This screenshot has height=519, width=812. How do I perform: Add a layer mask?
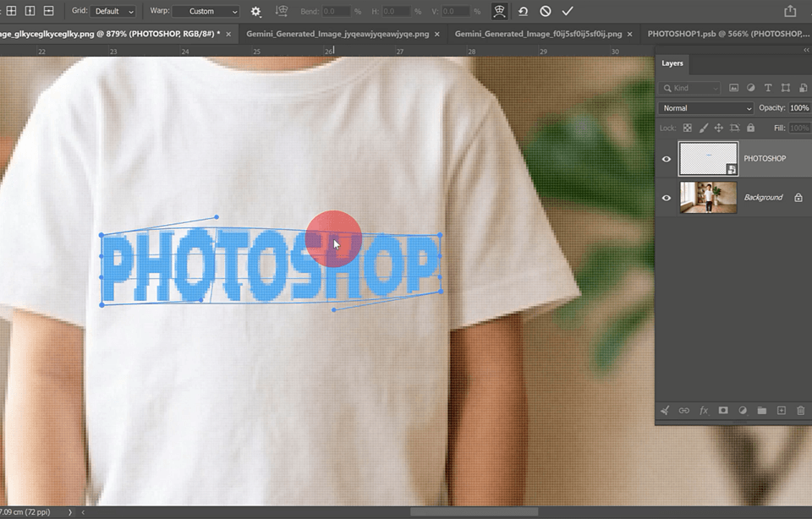(723, 410)
